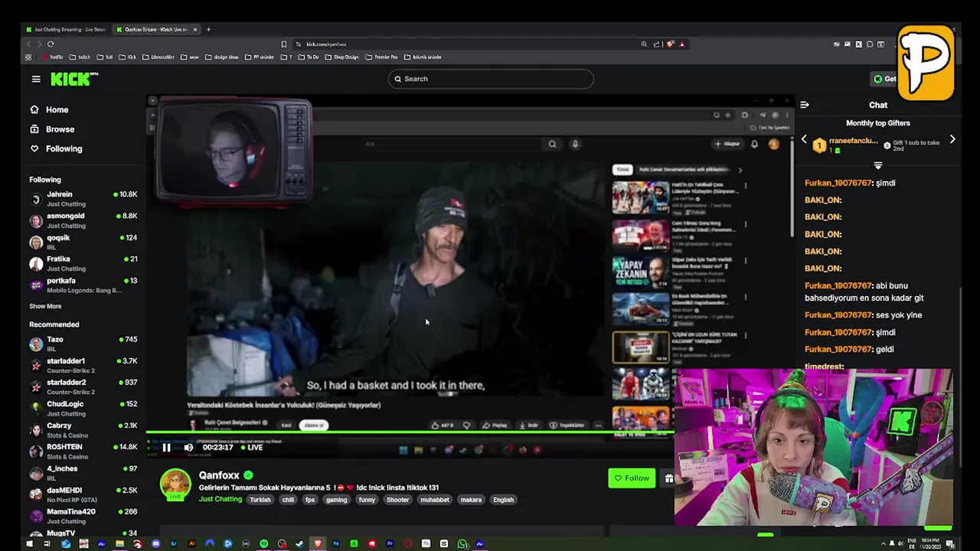
Task: Open the Windows Start menu
Action: tap(29, 543)
